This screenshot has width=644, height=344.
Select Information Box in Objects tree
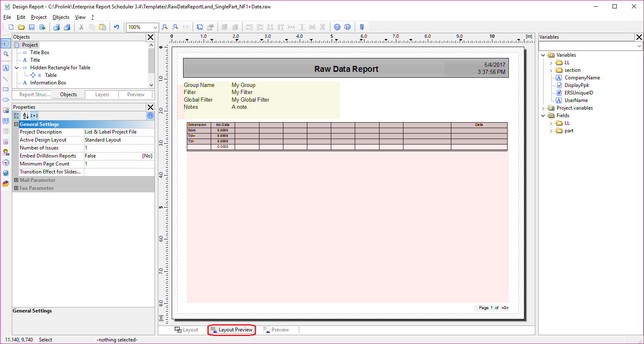point(48,83)
